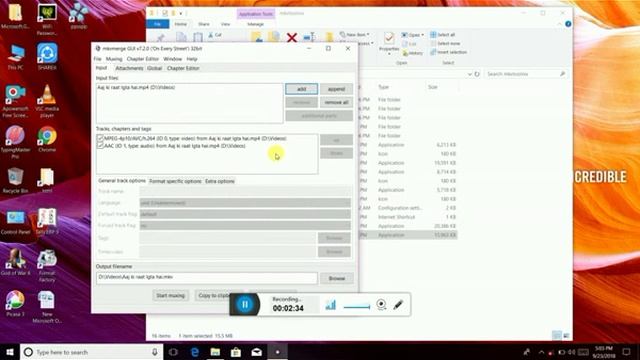Open Extra options tab
Viewport: 640px width, 360px height.
pos(220,181)
